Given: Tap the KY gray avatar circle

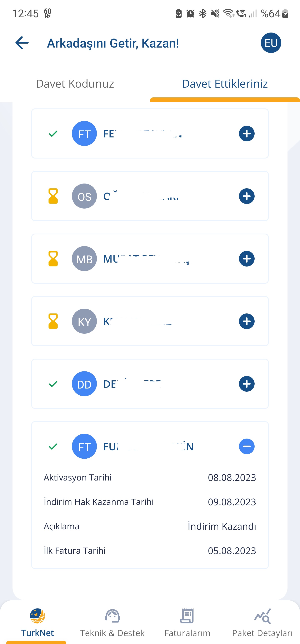Looking at the screenshot, I should (x=84, y=321).
